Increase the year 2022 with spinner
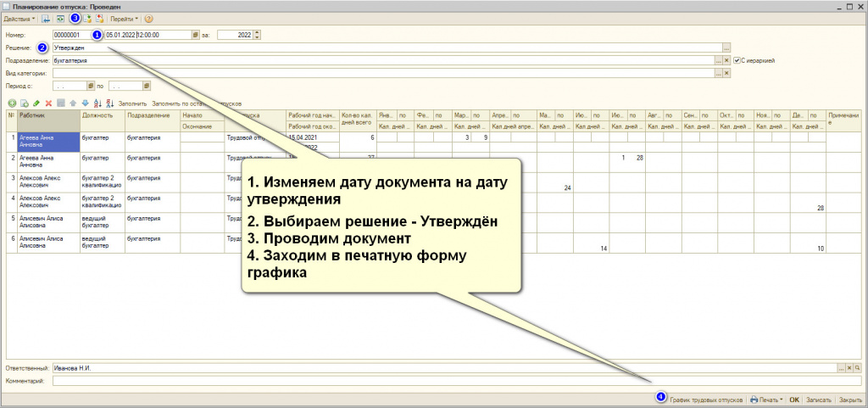This screenshot has height=408, width=868. pyautogui.click(x=258, y=33)
